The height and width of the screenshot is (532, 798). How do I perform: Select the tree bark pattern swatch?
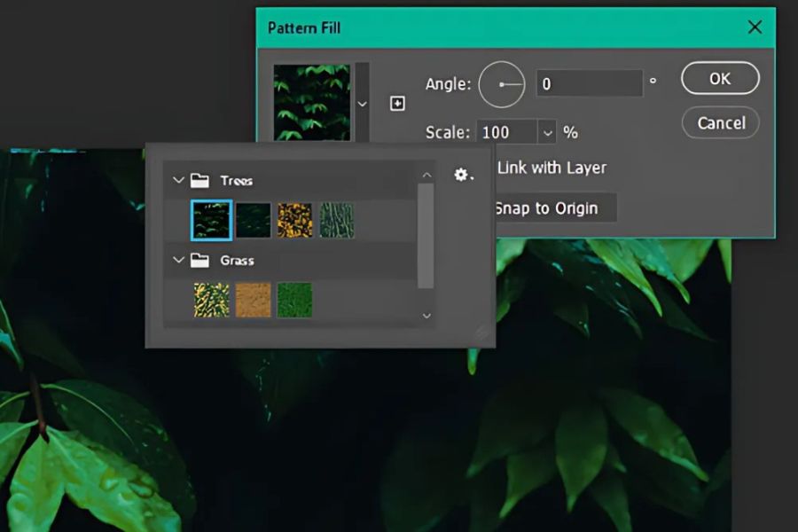337,220
